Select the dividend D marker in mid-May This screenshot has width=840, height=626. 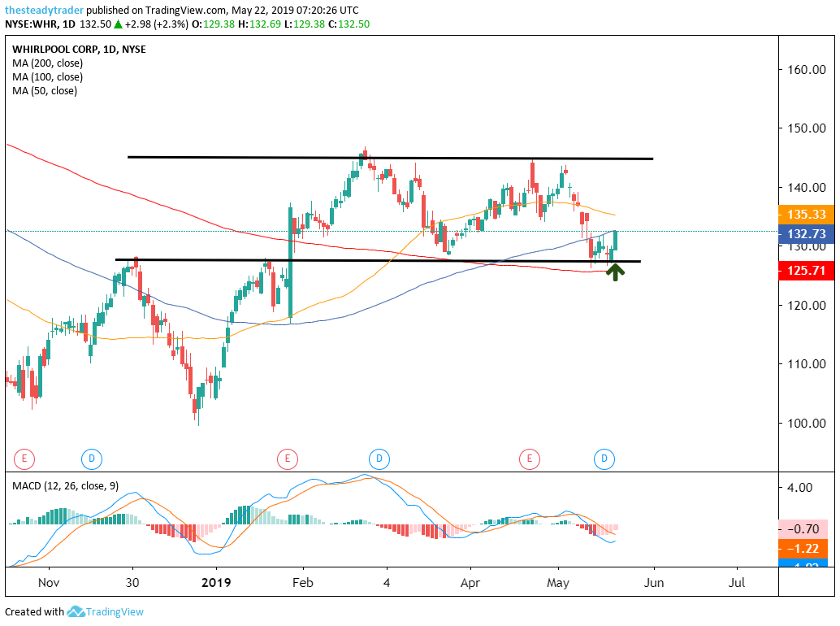tap(604, 459)
